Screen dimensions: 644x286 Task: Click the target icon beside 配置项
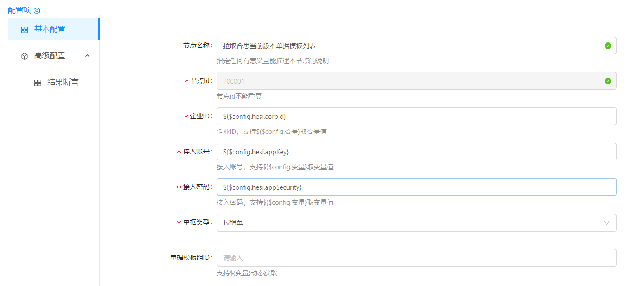point(37,11)
